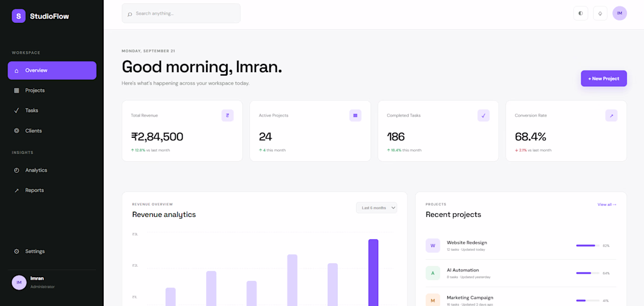Click the ₹2,84,500 revenue value
This screenshot has height=306, width=644.
pyautogui.click(x=157, y=137)
